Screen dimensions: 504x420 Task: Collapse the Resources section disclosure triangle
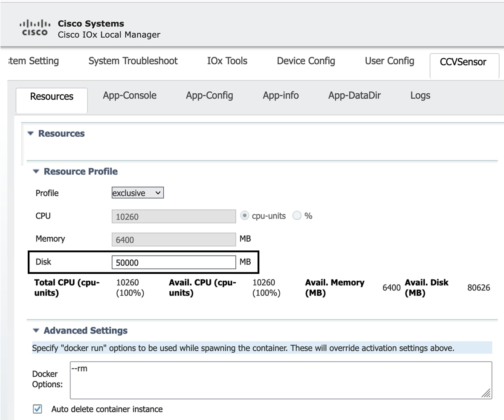[30, 133]
